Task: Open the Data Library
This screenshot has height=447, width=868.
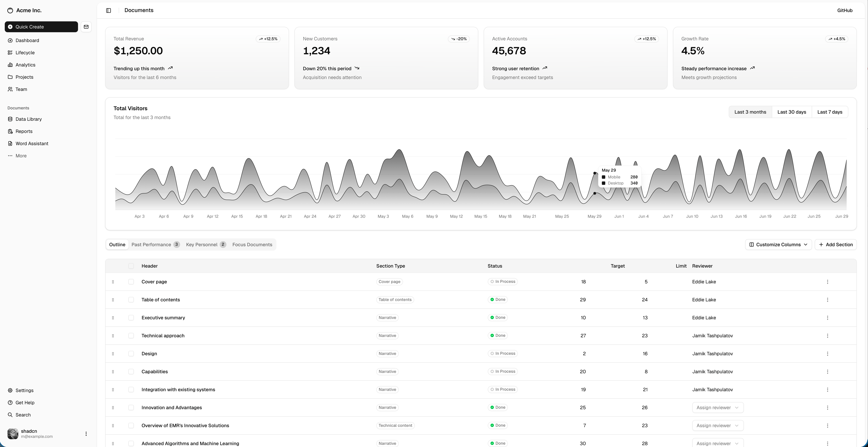Action: point(28,119)
